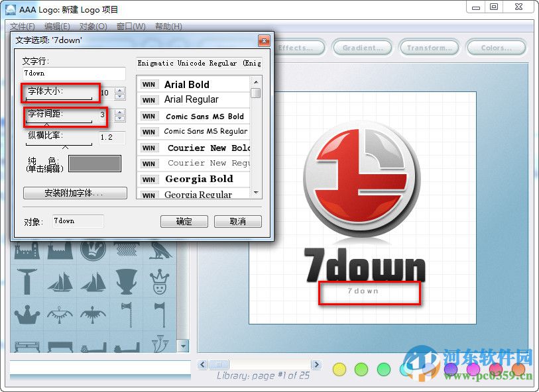Open the Gradient button

click(x=362, y=48)
